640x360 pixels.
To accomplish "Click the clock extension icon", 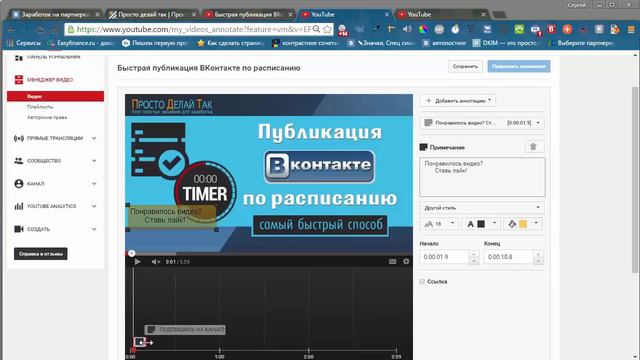I will pos(455,29).
